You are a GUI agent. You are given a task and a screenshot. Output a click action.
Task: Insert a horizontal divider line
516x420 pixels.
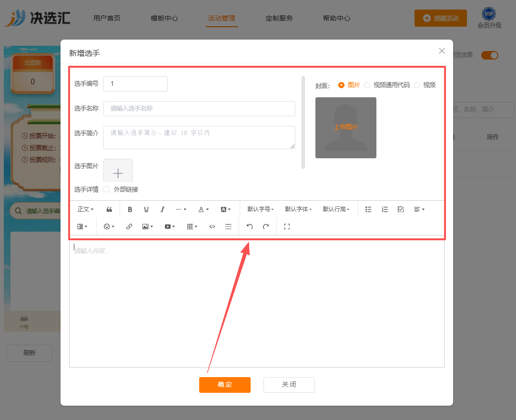point(228,226)
